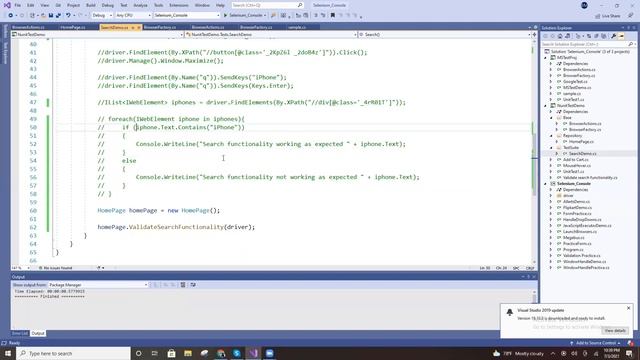
Task: Open File Explorer from the taskbar
Action: 188,353
